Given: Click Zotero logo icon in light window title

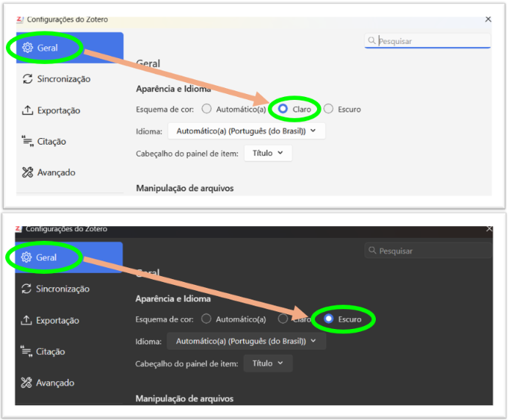Looking at the screenshot, I should pos(20,19).
